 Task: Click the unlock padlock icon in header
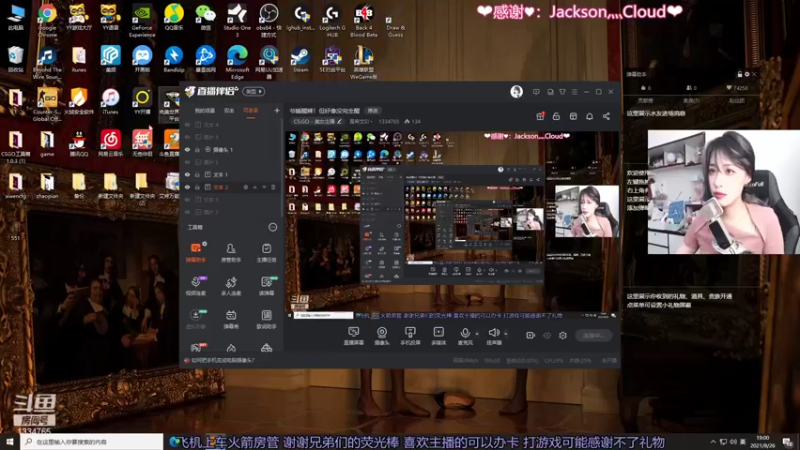pyautogui.click(x=556, y=116)
